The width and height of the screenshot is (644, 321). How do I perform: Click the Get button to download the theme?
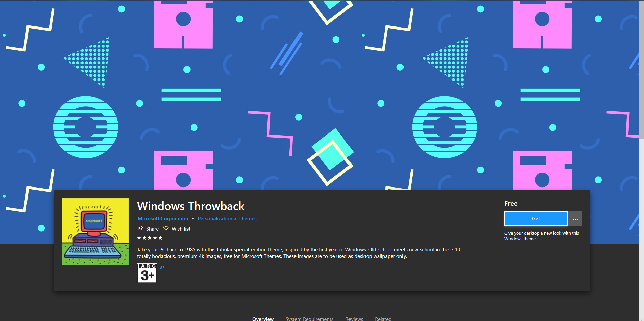(x=535, y=218)
